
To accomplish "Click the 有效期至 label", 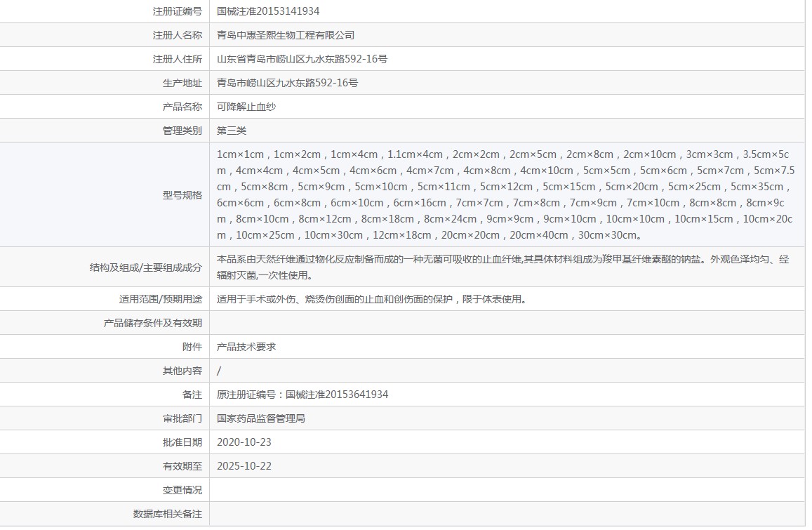I will (182, 465).
